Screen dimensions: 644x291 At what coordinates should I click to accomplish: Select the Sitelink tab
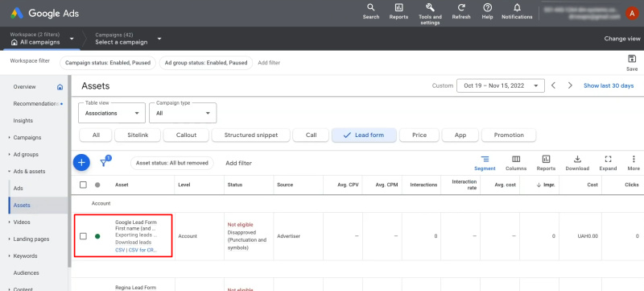coord(138,135)
